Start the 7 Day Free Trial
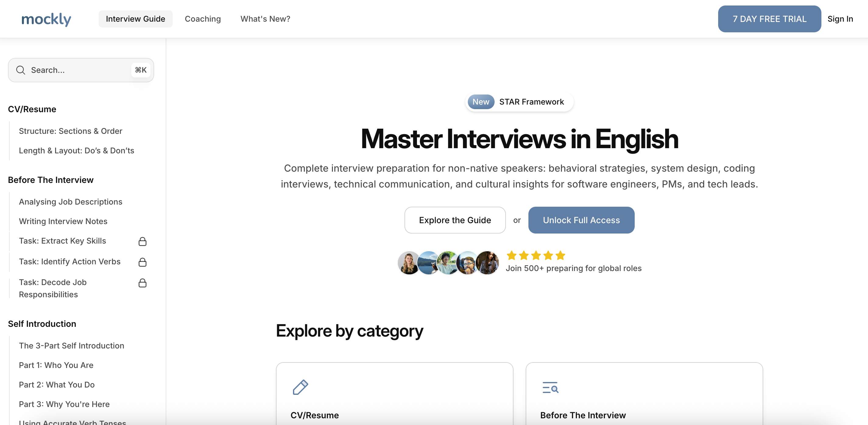868x425 pixels. (x=769, y=19)
